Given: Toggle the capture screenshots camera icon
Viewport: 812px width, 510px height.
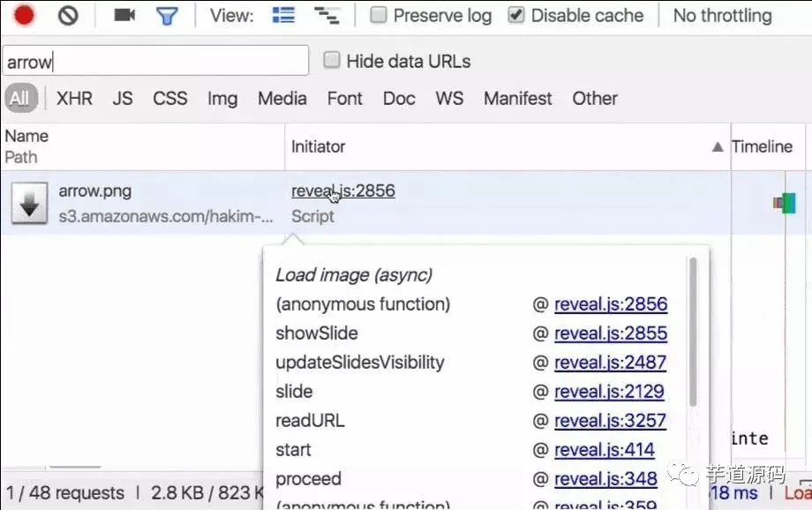Looking at the screenshot, I should (x=124, y=15).
